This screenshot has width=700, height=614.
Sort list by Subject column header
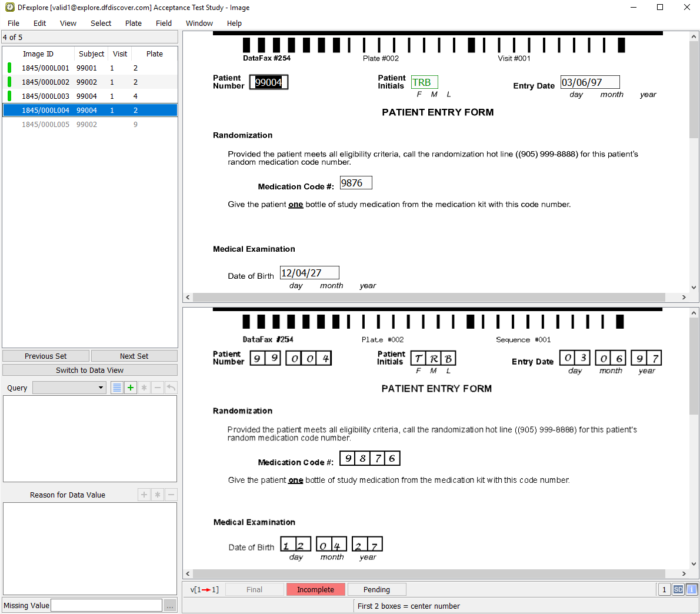91,54
